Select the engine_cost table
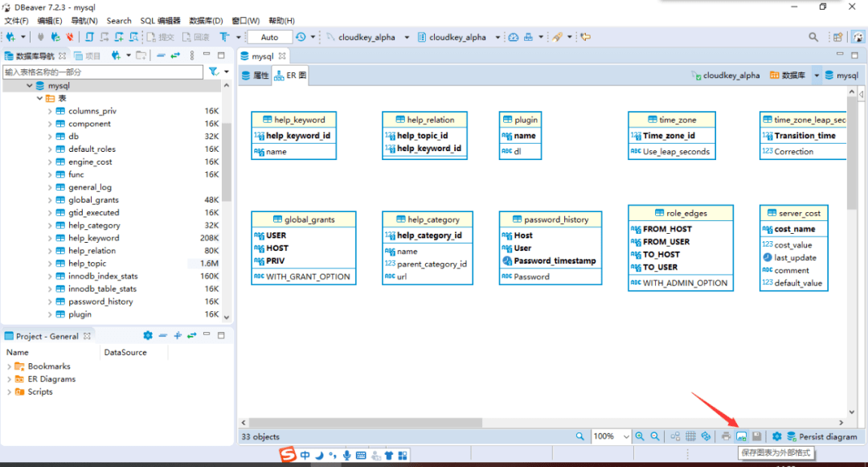This screenshot has height=467, width=868. [x=90, y=162]
